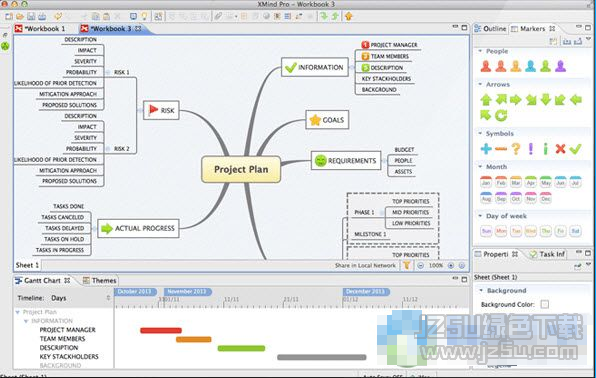Select the Project Plan central topic
The image size is (596, 378).
pos(241,169)
